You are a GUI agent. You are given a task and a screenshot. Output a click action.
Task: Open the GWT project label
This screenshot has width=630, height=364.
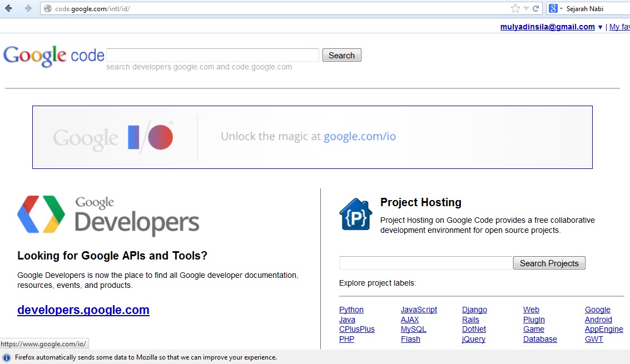pyautogui.click(x=594, y=339)
